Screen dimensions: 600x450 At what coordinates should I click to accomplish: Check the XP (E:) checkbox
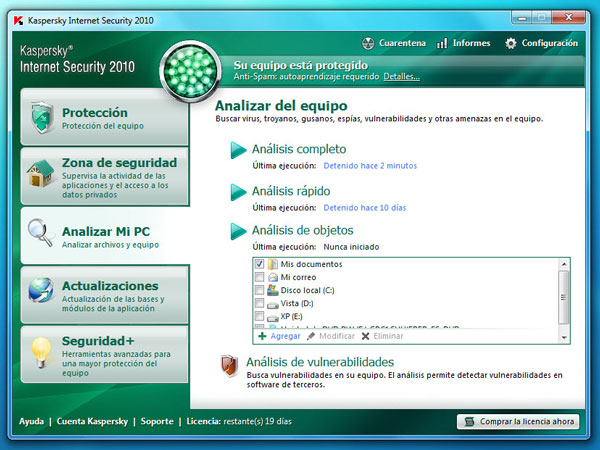[259, 316]
